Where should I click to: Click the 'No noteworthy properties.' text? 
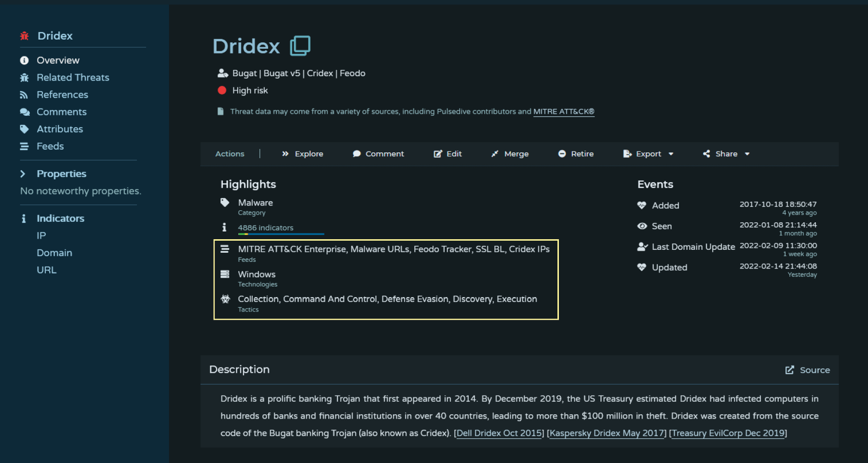[x=81, y=191]
